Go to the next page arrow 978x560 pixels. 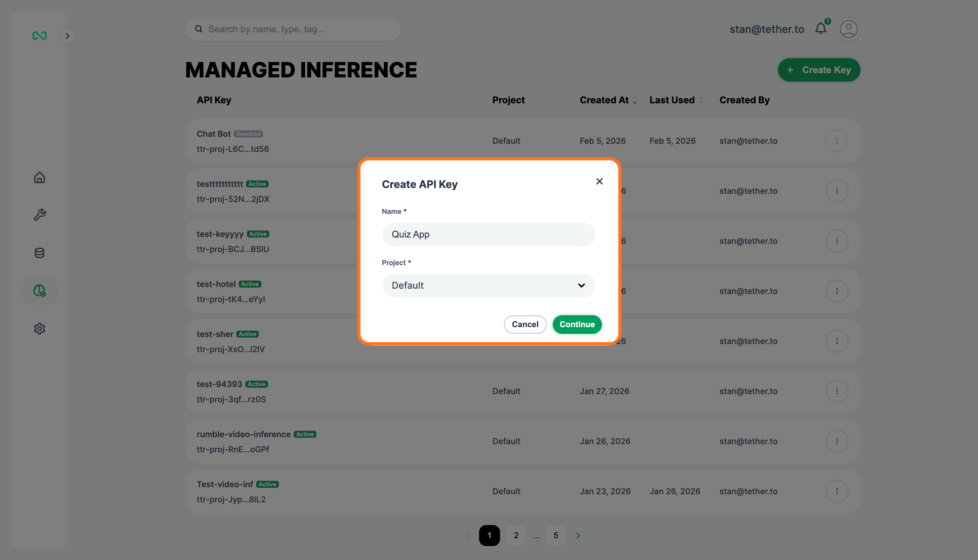click(578, 535)
